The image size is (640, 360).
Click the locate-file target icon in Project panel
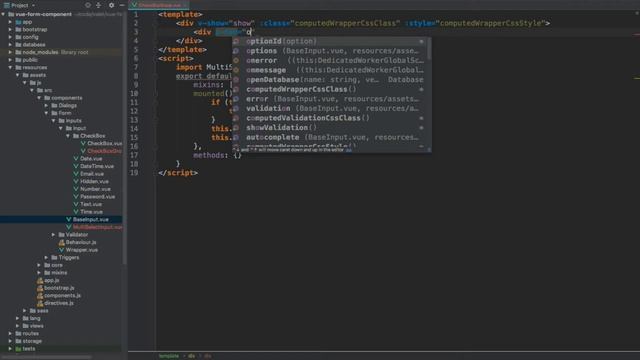88,5
